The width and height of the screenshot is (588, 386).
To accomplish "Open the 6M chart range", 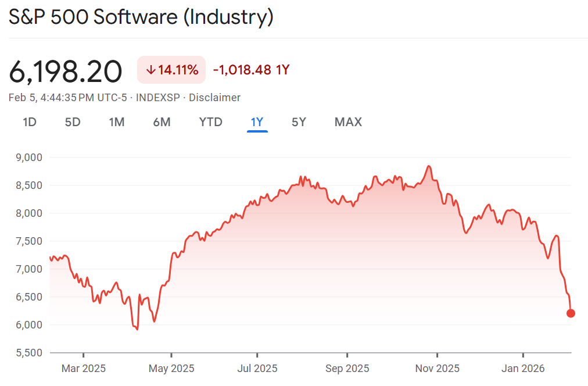I will (x=162, y=122).
